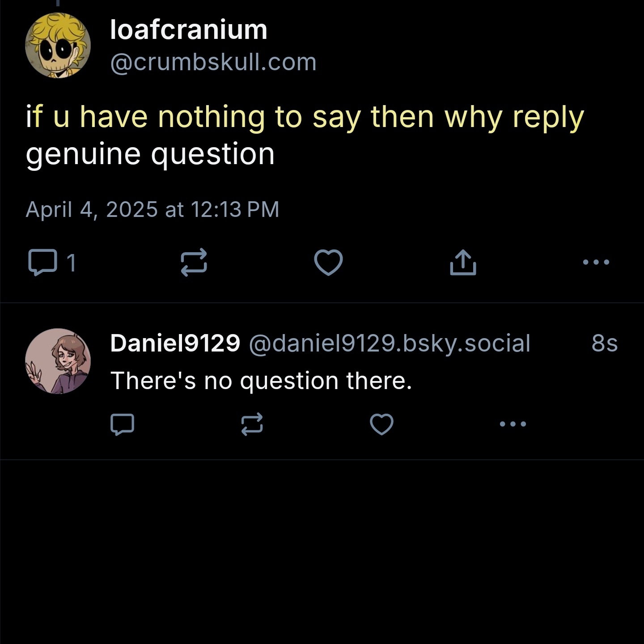
Task: Repost Daniel9129's reply
Action: [x=252, y=424]
